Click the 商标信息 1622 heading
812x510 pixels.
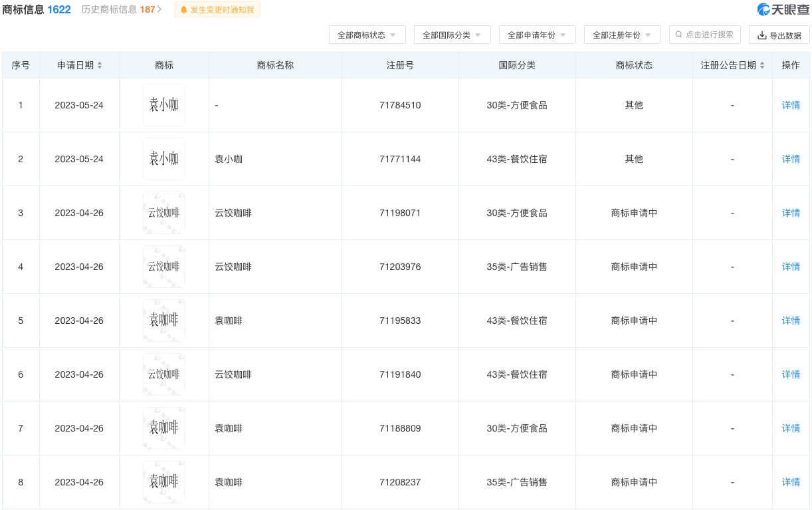tap(37, 10)
